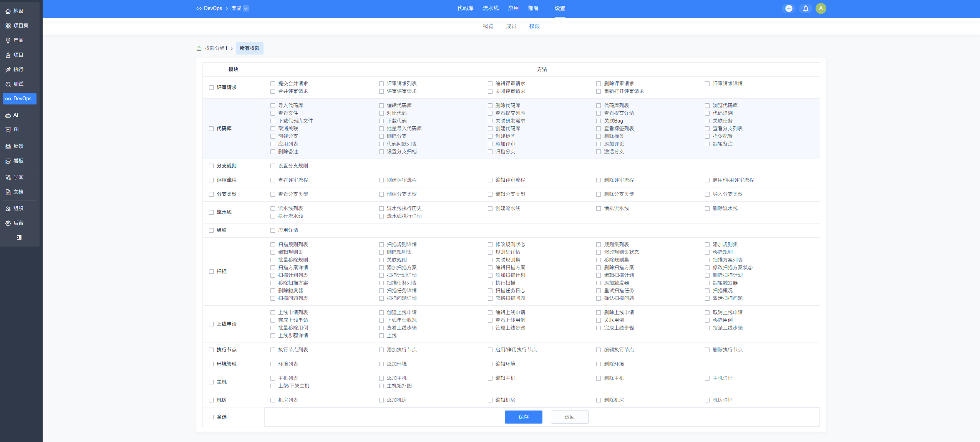Viewport: 980px width, 442px height.
Task: Open the 概览 tab
Action: 488,26
